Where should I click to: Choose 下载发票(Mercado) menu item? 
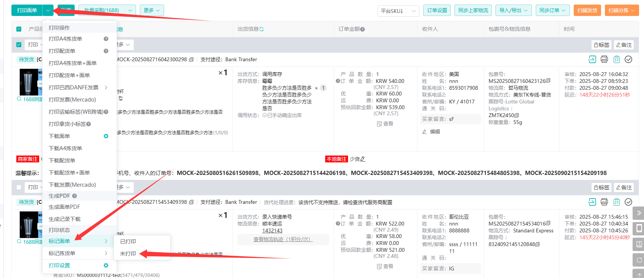[x=72, y=185]
